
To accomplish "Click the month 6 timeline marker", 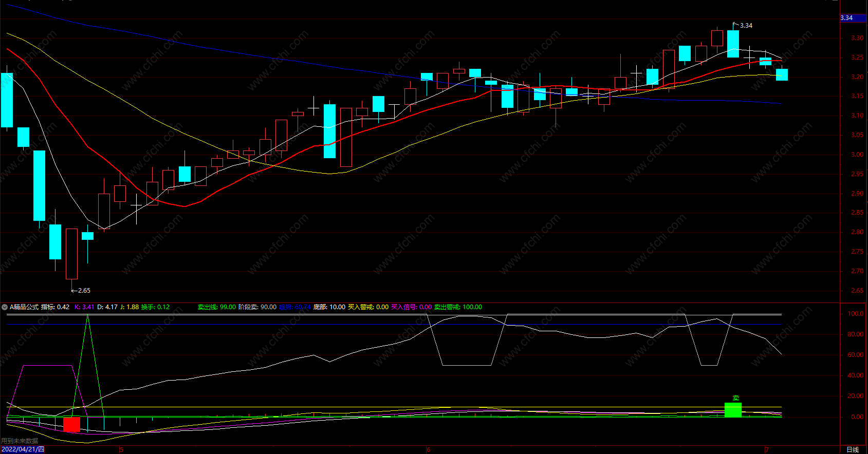I will click(428, 450).
